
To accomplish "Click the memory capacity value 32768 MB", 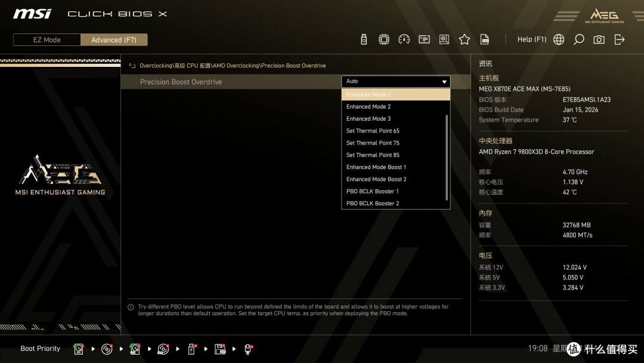I will point(577,225).
